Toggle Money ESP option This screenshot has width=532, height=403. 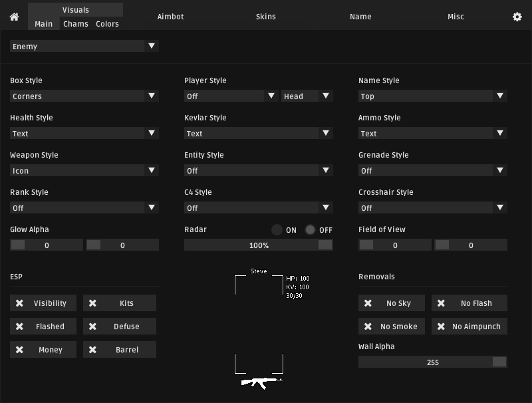click(x=43, y=349)
